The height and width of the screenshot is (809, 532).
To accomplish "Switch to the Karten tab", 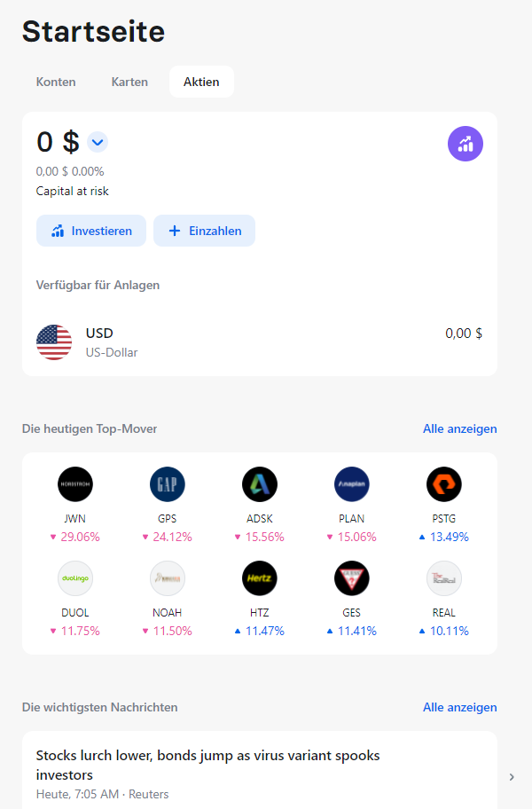I will pyautogui.click(x=129, y=82).
